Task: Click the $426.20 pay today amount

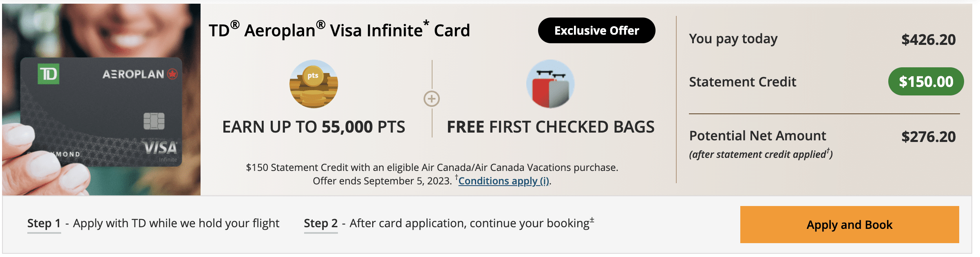Action: point(928,40)
